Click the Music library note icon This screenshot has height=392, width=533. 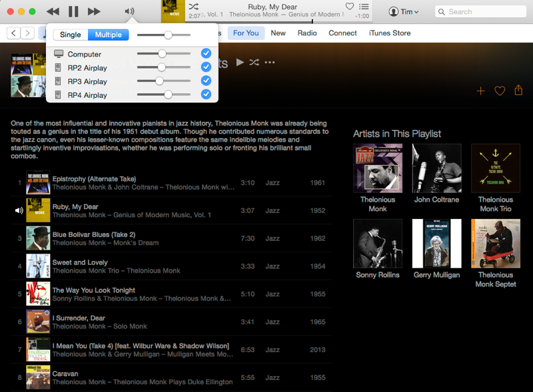click(x=43, y=33)
